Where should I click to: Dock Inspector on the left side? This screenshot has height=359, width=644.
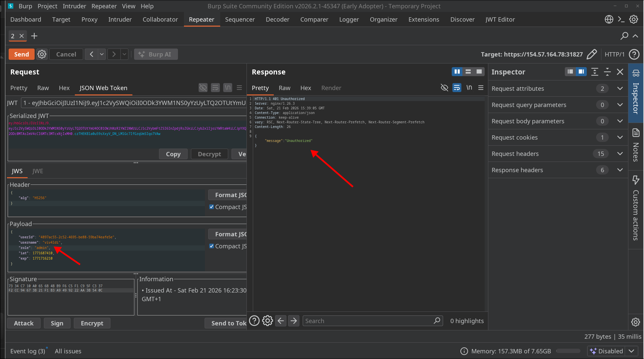570,71
